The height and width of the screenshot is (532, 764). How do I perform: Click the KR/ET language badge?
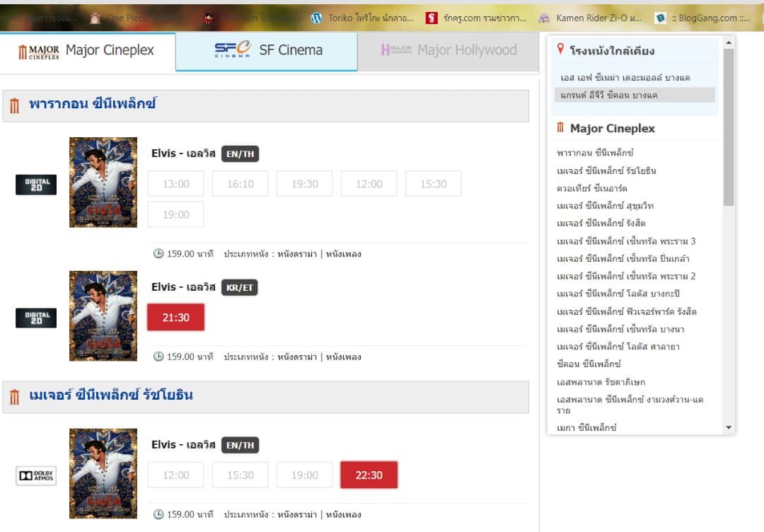coord(240,287)
